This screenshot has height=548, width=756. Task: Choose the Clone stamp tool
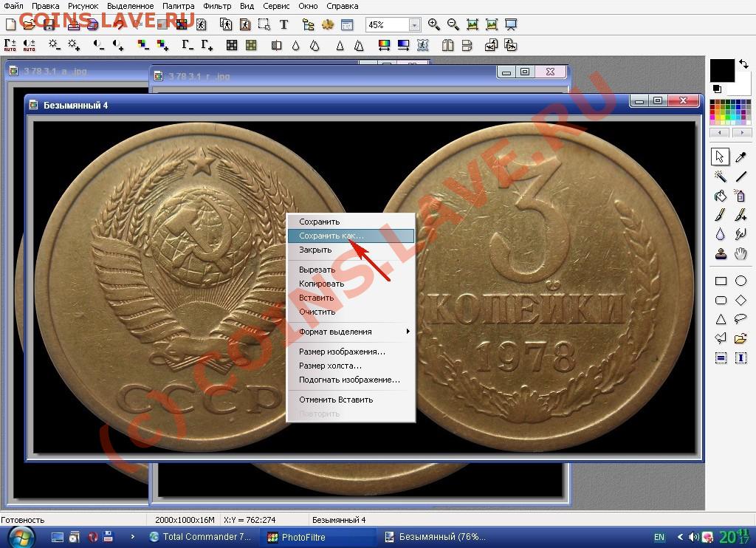[721, 254]
